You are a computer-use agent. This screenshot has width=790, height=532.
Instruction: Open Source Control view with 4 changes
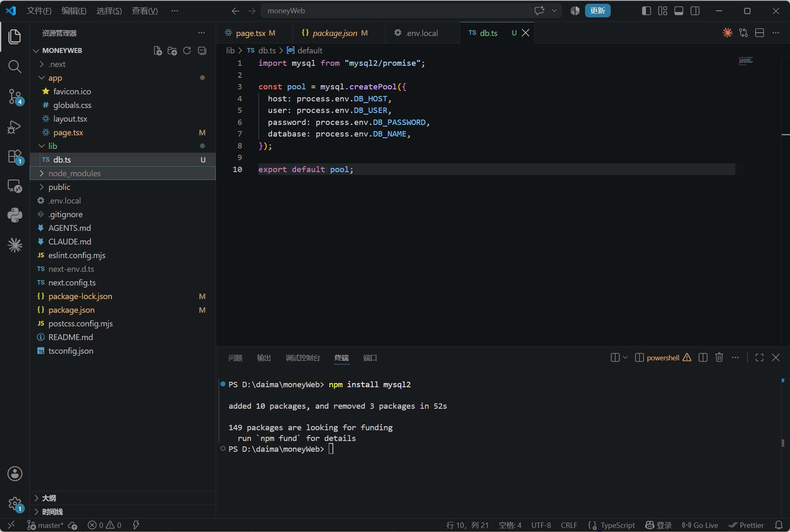[x=15, y=97]
